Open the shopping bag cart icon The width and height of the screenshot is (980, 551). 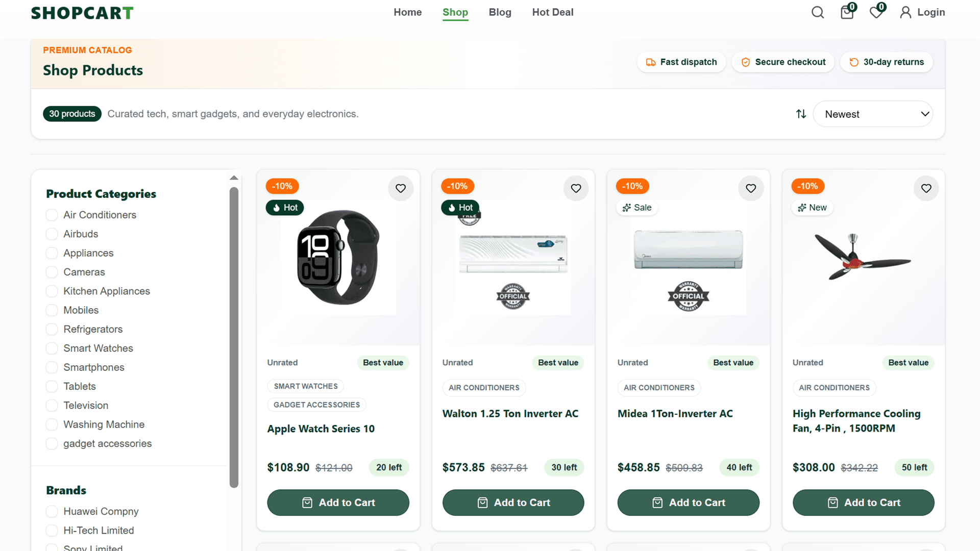(x=847, y=12)
